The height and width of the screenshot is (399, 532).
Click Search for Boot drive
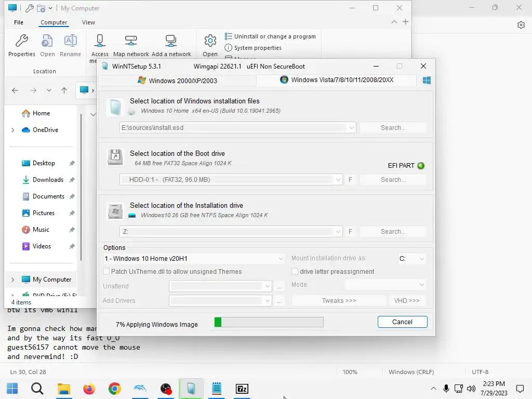point(393,179)
